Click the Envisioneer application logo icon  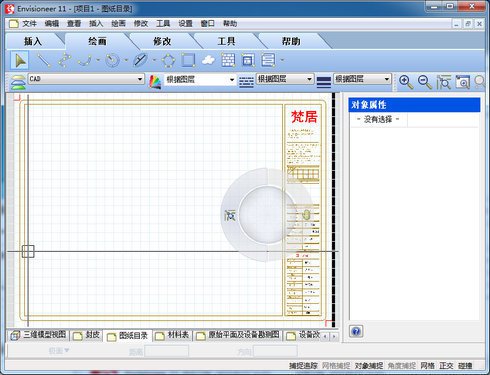click(10, 9)
